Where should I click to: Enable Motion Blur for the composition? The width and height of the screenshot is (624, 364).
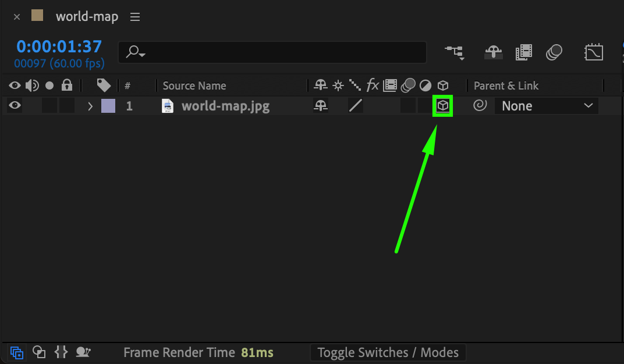point(554,52)
